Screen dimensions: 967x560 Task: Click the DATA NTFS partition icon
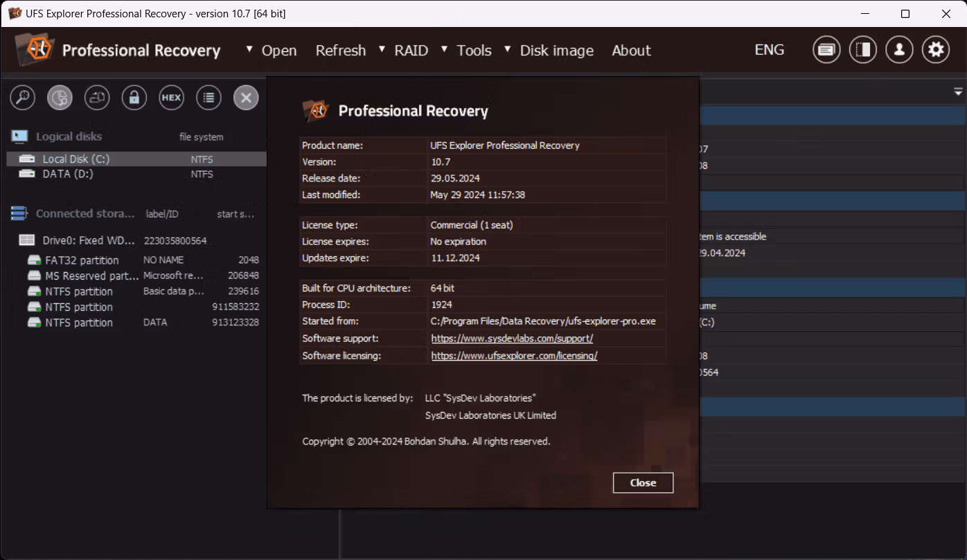click(x=35, y=323)
